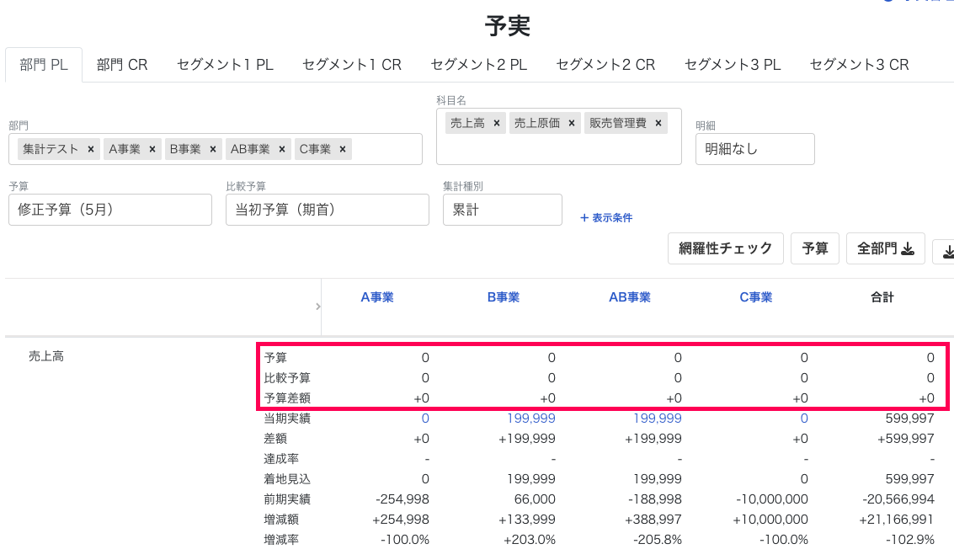
Task: Remove the C事業 department tag
Action: (x=343, y=149)
